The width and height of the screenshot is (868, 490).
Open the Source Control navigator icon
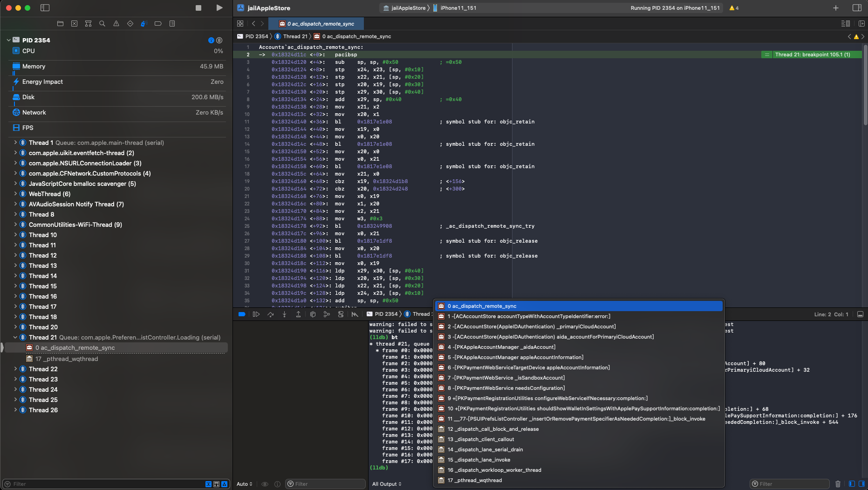pyautogui.click(x=74, y=23)
